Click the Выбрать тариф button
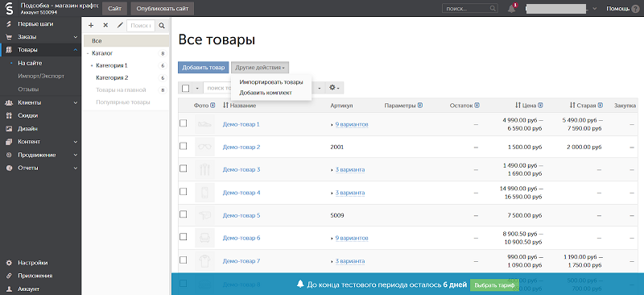This screenshot has height=295, width=644. [494, 285]
